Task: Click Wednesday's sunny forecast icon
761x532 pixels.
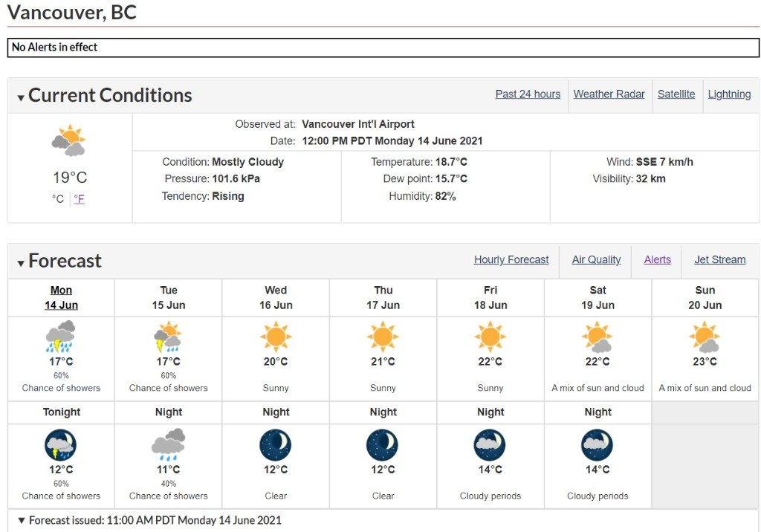Action: [276, 336]
